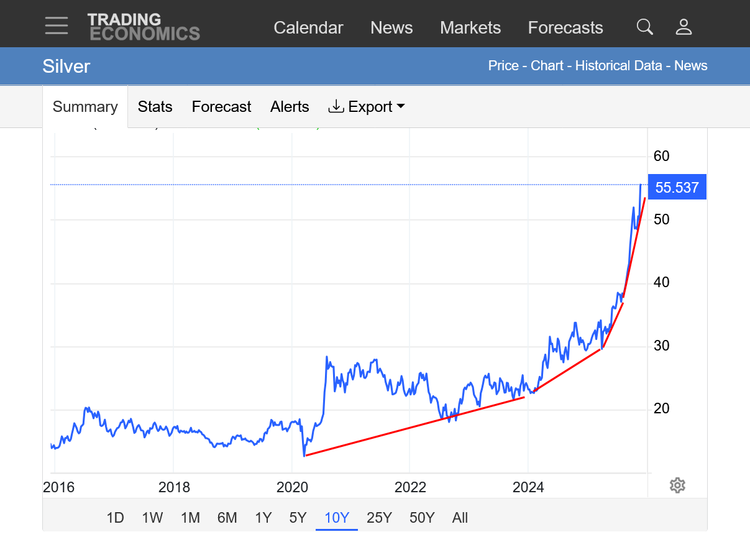Click the Trading Economics logo
750x560 pixels.
[144, 27]
